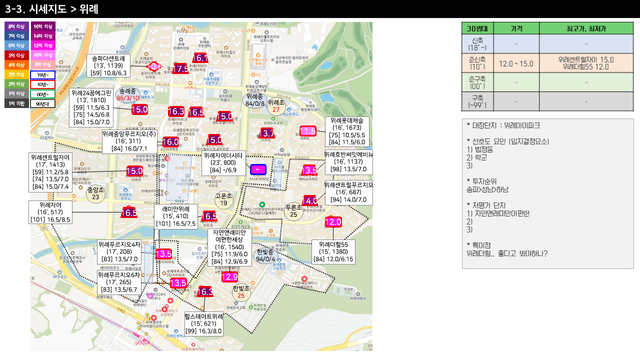Select the 16.0 marker next to 위례중앙푸르지오
The image size is (640, 360).
(x=171, y=142)
